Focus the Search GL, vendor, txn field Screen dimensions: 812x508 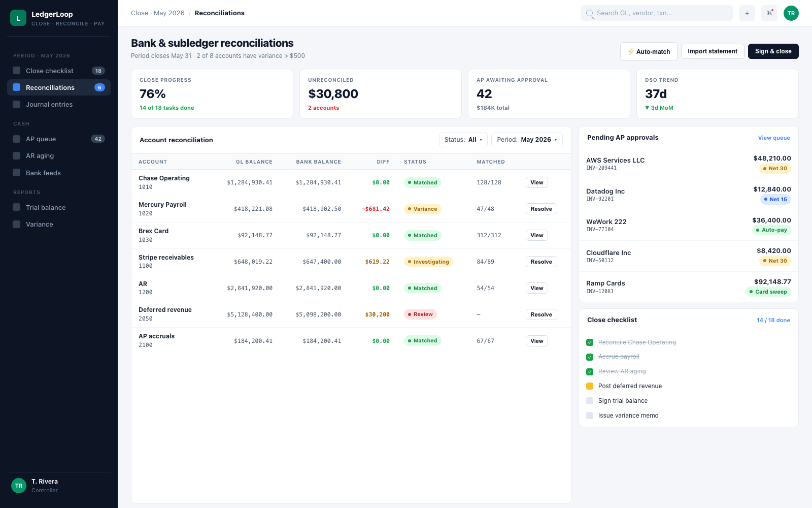click(657, 13)
